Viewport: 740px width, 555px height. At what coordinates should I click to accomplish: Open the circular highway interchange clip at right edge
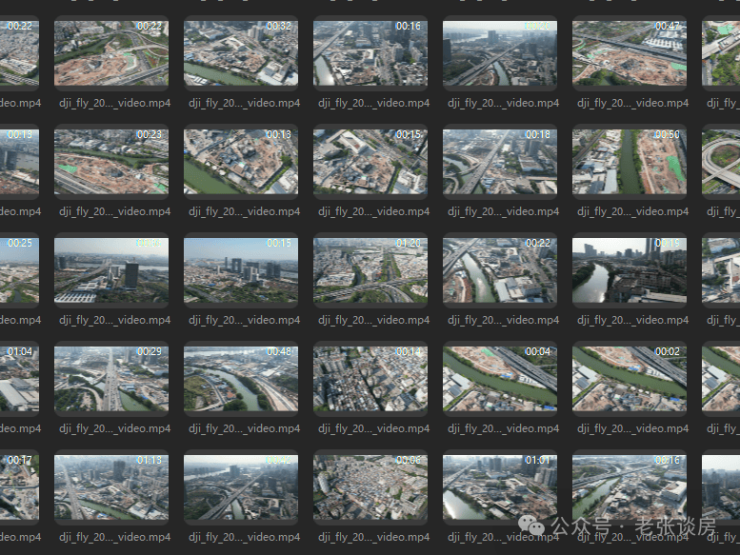(x=721, y=161)
